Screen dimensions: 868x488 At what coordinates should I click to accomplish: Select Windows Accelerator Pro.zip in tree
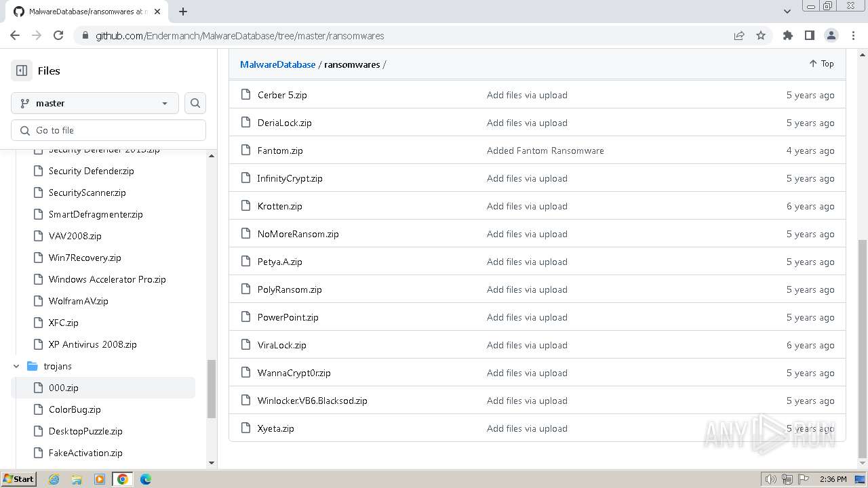(x=107, y=279)
